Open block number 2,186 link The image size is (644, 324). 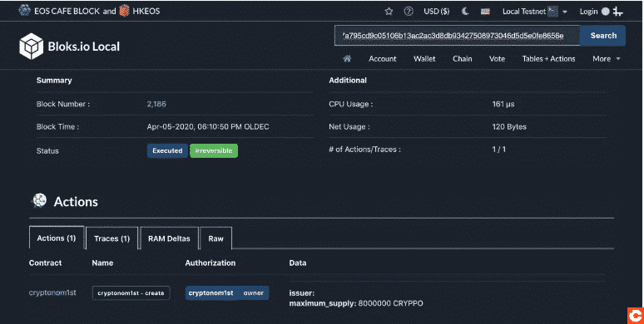click(x=156, y=104)
